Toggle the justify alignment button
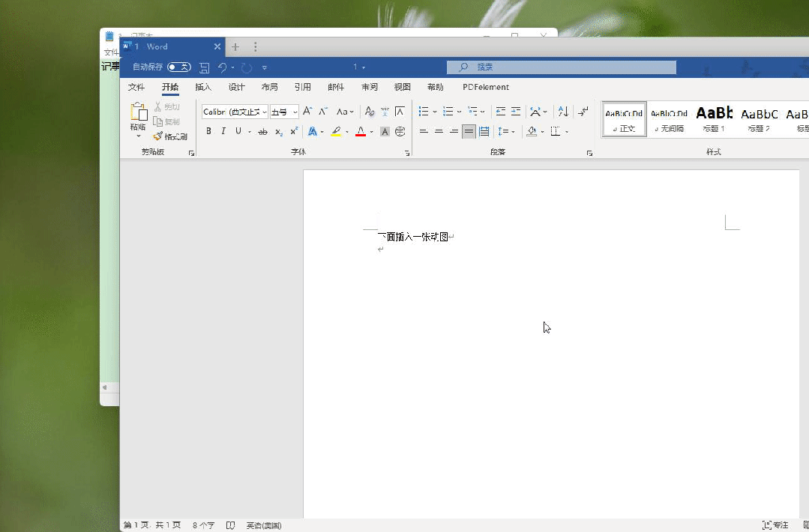 [469, 132]
